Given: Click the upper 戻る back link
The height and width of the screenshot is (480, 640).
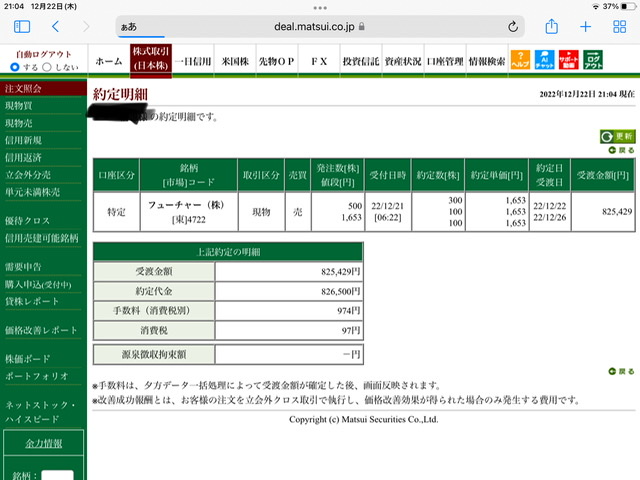Looking at the screenshot, I should [621, 150].
